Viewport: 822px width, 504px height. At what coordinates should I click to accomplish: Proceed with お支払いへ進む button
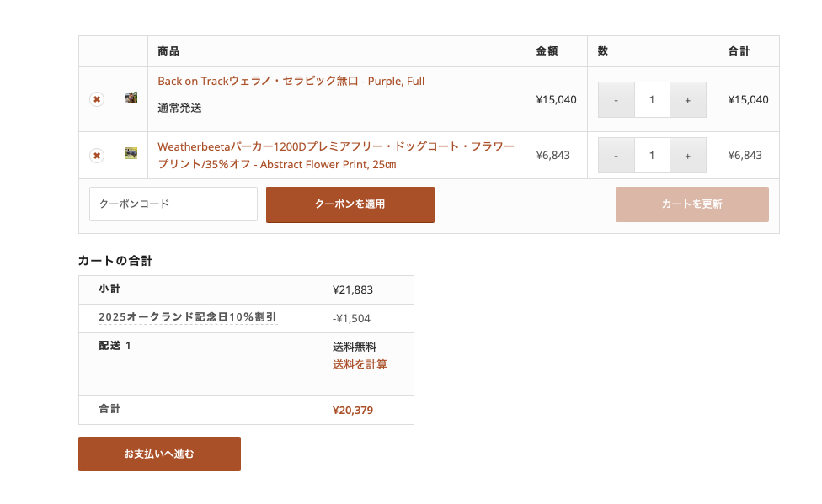159,454
